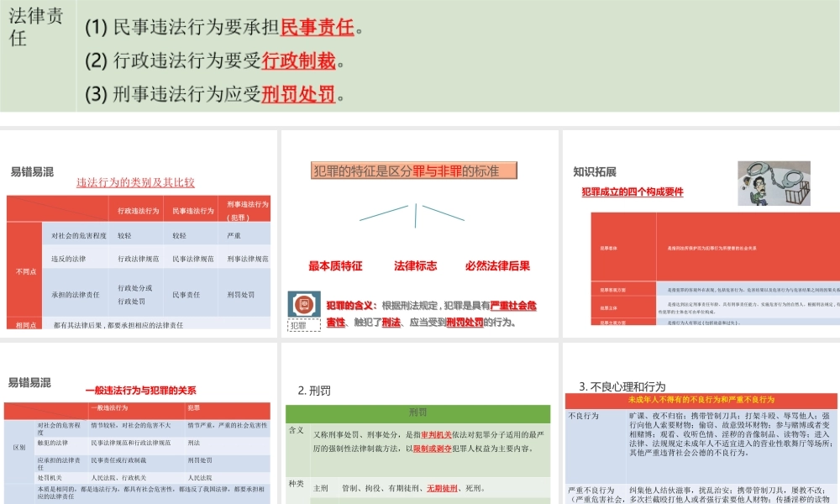
Task: Click the green 刑罚 table header
Action: (417, 412)
